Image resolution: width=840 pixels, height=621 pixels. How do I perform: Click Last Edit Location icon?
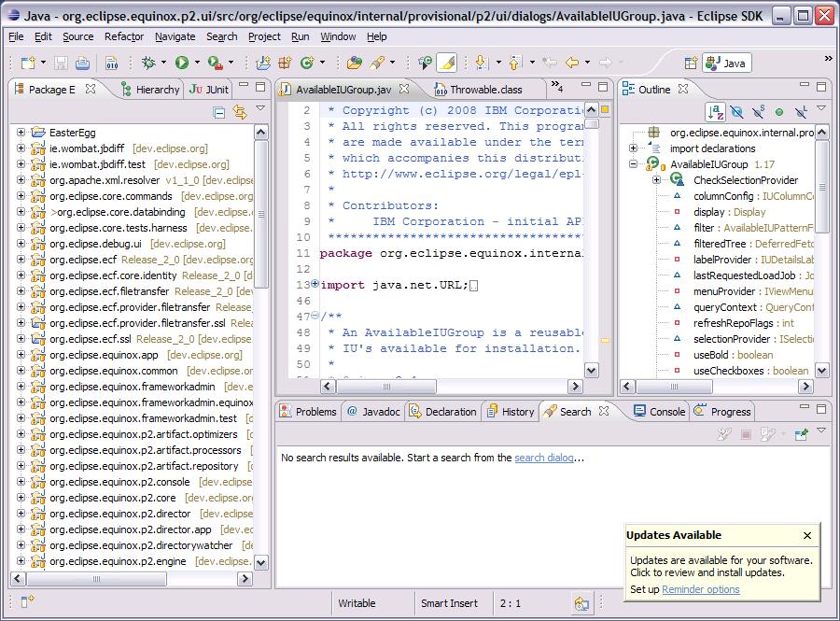pos(550,63)
